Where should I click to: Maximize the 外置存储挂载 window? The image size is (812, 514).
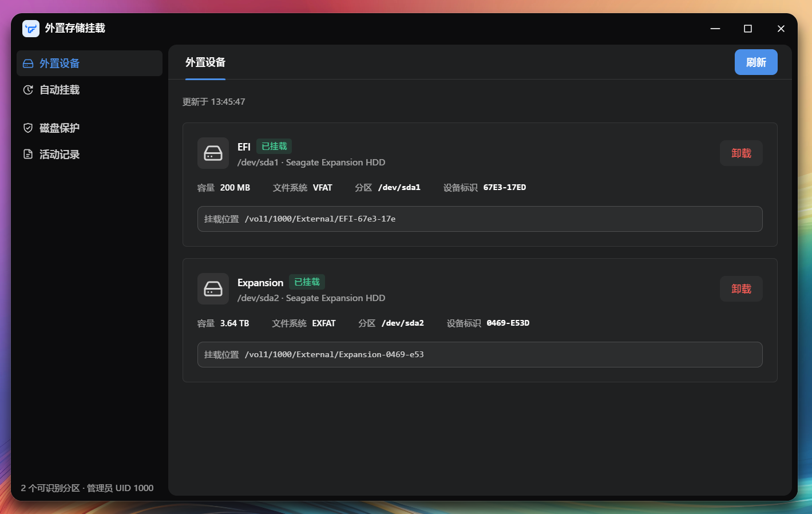coord(748,29)
